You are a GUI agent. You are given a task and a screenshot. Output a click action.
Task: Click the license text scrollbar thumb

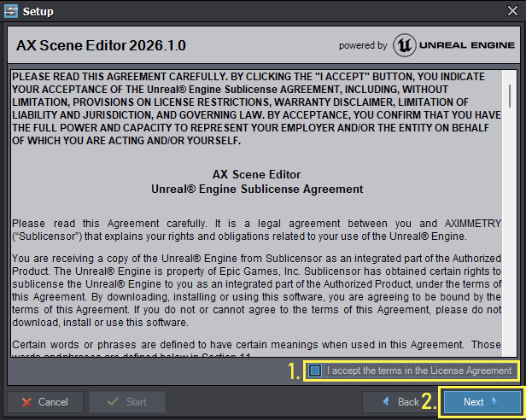pos(510,95)
